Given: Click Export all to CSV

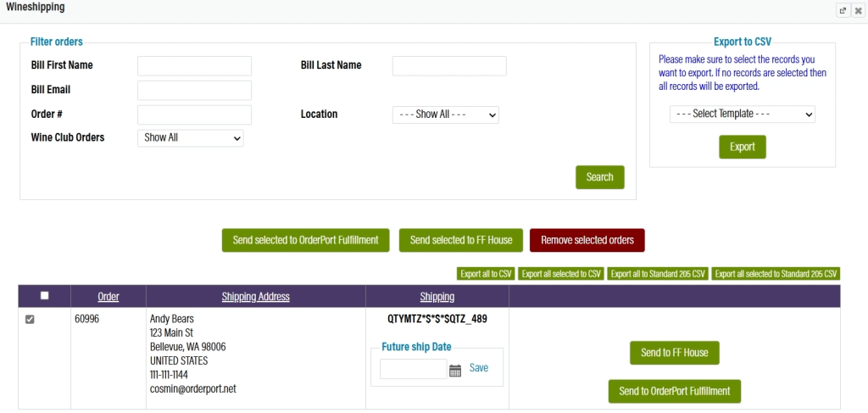Looking at the screenshot, I should pyautogui.click(x=486, y=274).
